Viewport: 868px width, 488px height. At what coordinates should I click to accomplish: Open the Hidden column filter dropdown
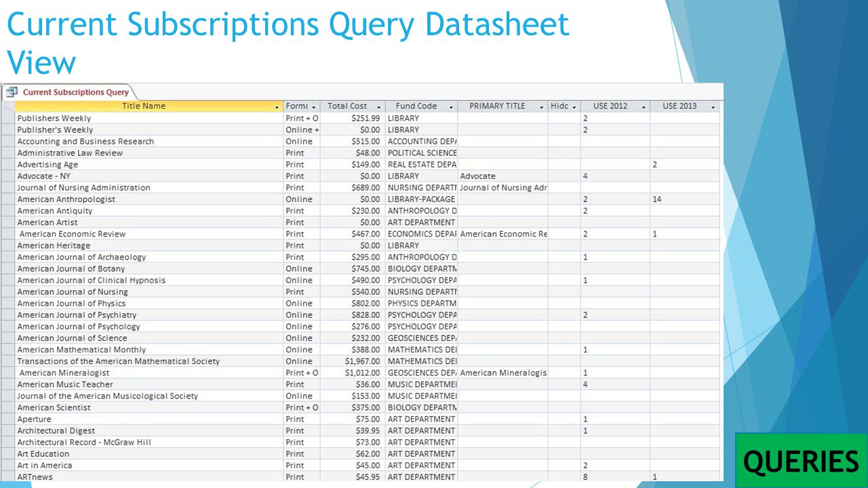pos(574,107)
